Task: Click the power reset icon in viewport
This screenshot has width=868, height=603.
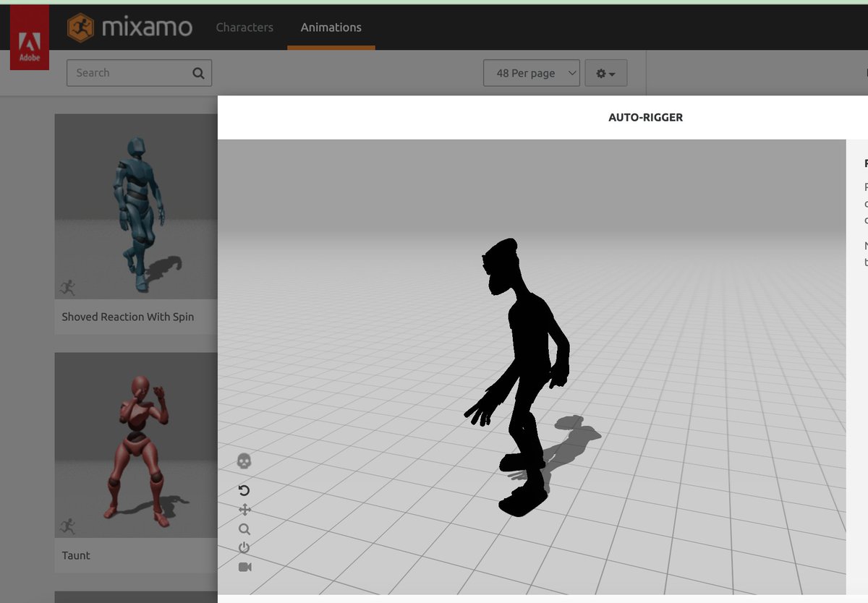Action: (244, 548)
